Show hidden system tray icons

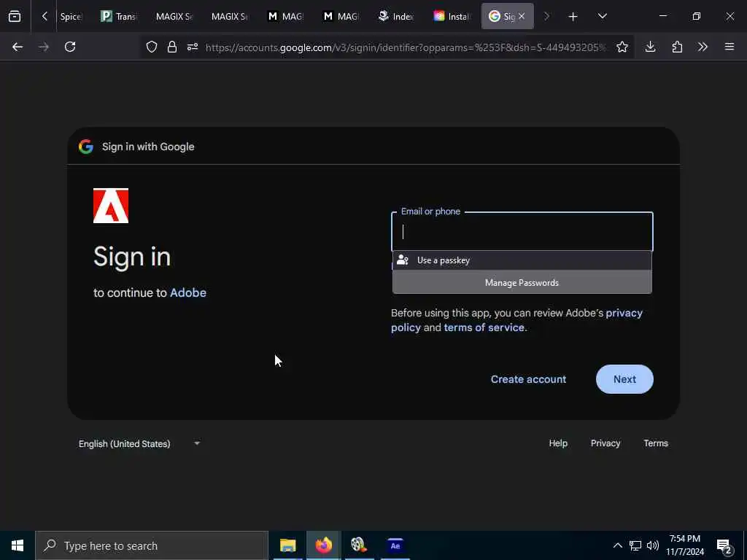click(617, 545)
